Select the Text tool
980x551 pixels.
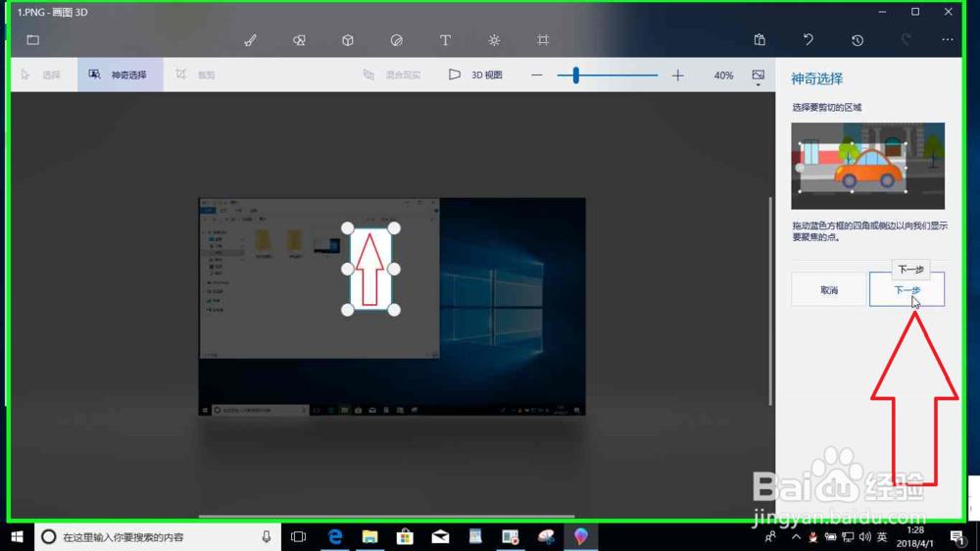click(445, 40)
